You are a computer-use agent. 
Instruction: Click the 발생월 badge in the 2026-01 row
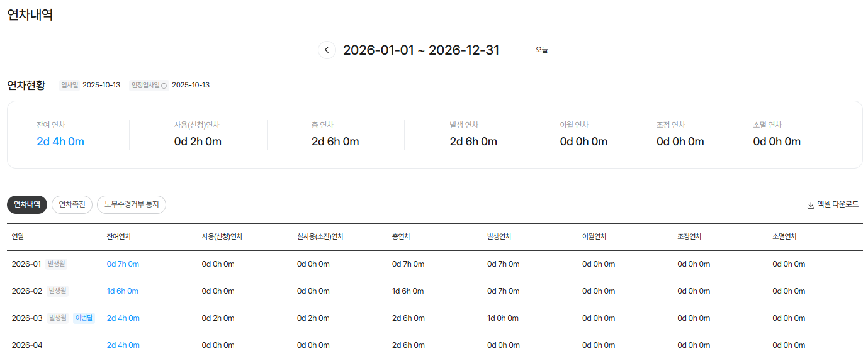(x=57, y=264)
